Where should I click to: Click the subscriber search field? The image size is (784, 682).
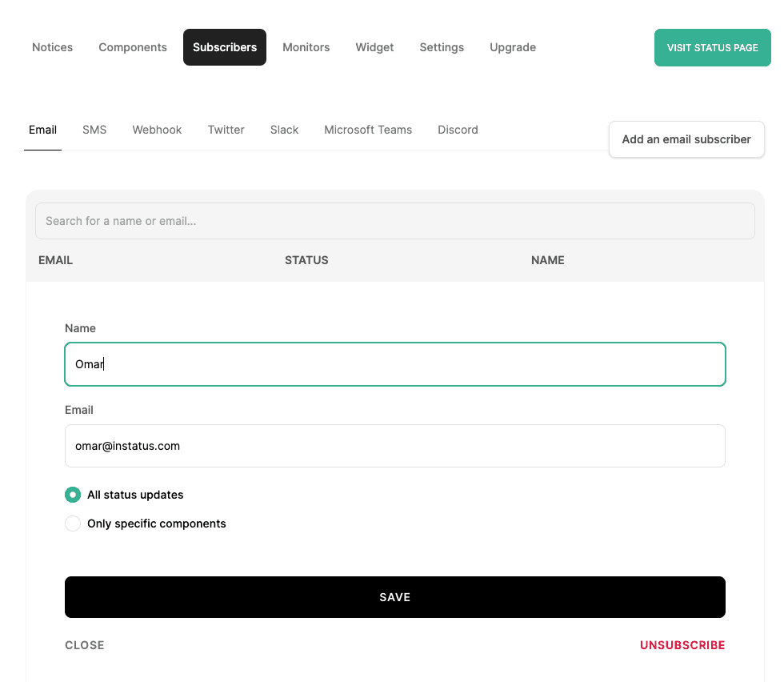(x=394, y=220)
